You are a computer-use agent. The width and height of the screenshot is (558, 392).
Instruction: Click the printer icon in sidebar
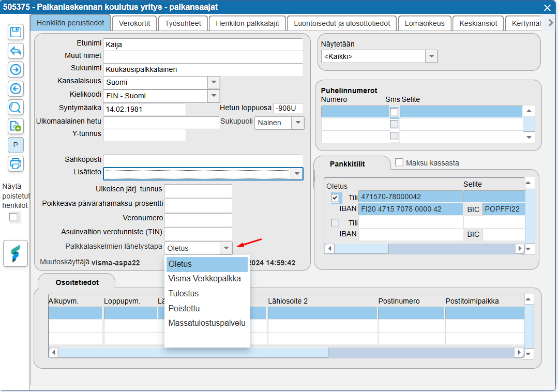click(x=16, y=163)
